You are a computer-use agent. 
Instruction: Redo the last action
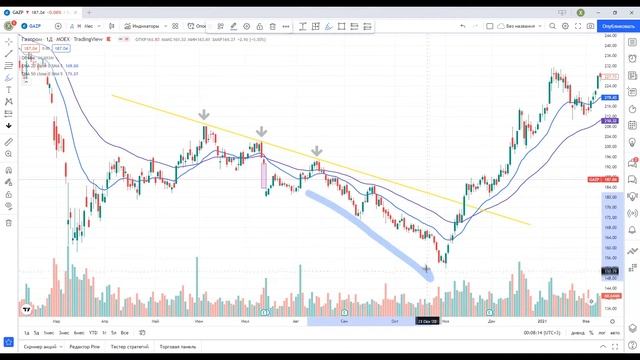click(x=475, y=26)
